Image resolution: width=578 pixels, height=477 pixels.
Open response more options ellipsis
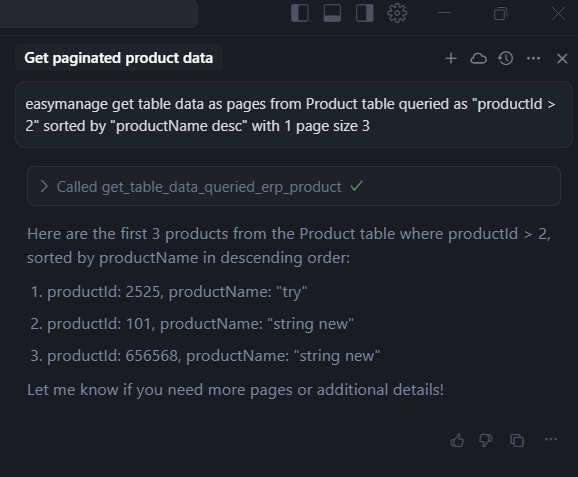coord(551,439)
